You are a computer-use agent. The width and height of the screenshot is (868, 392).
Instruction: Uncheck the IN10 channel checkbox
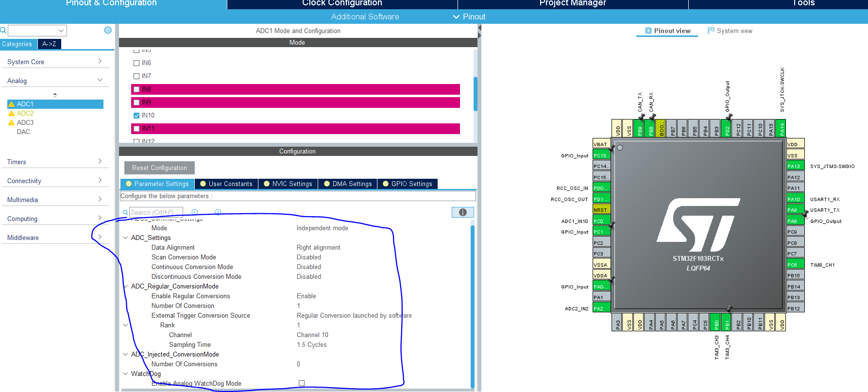(136, 116)
